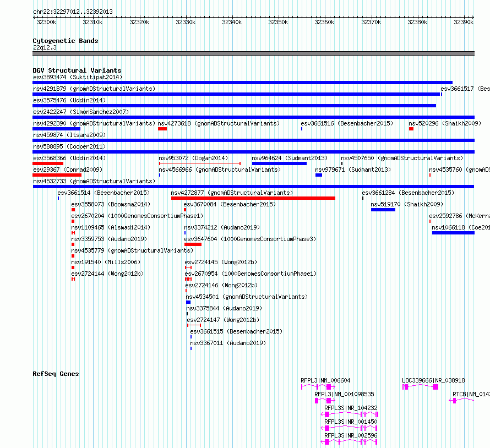Select the nsv520296 (Shaikh2009) label
This screenshot has height=448, width=490.
tap(445, 123)
